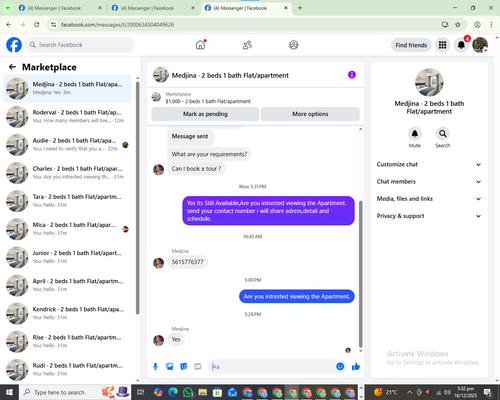500x400 pixels.
Task: Open the Audie conversation
Action: coord(67,145)
